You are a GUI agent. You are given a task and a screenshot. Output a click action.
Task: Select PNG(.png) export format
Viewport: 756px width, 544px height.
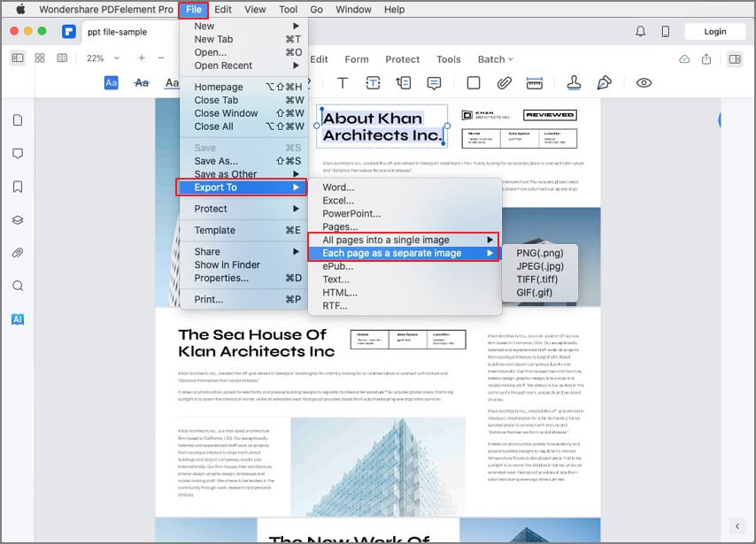coord(539,253)
